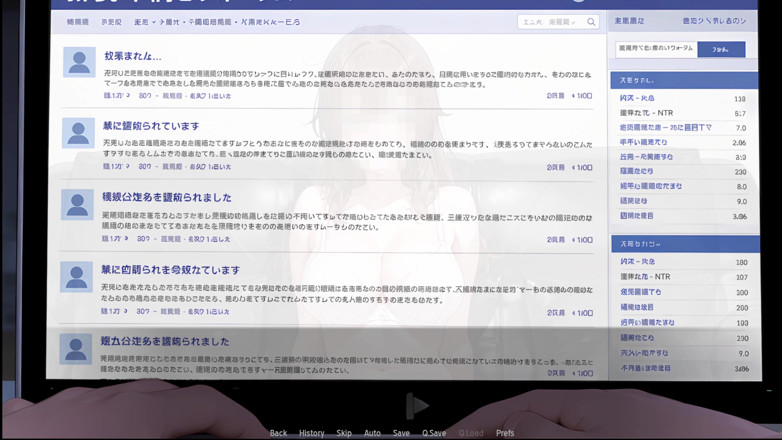Click Back in the quick menu
Screen dimensions: 782x440
click(x=278, y=433)
